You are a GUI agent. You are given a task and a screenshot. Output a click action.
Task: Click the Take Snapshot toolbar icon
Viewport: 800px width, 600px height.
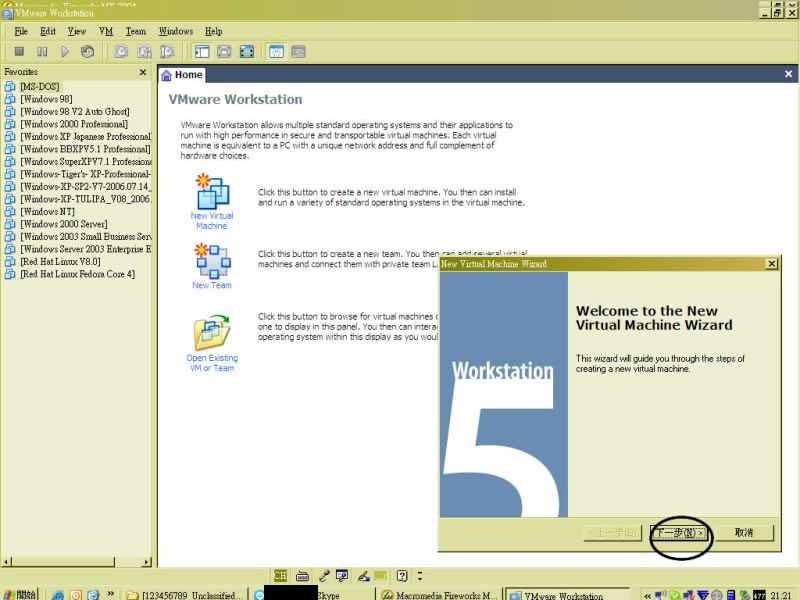pyautogui.click(x=121, y=52)
